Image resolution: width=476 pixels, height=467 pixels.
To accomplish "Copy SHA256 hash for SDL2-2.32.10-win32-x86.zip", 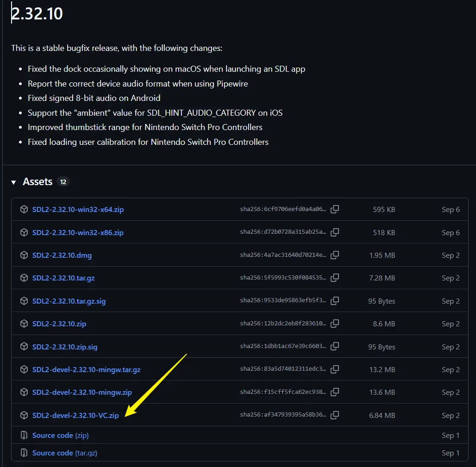I will (x=335, y=232).
